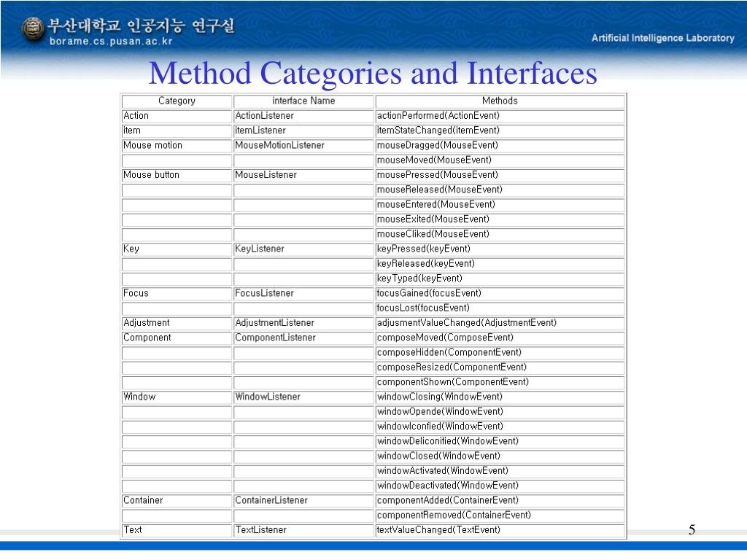
Task: Click the Methods column header
Action: coord(500,101)
